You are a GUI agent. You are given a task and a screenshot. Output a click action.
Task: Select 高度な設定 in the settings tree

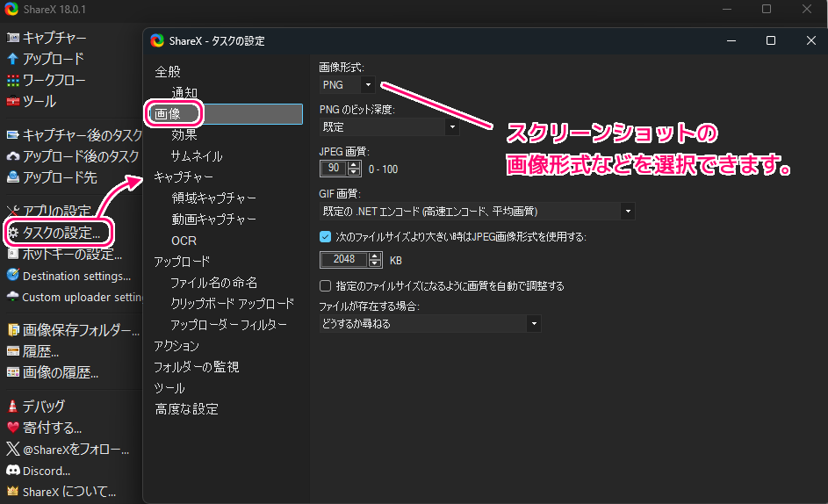(186, 409)
